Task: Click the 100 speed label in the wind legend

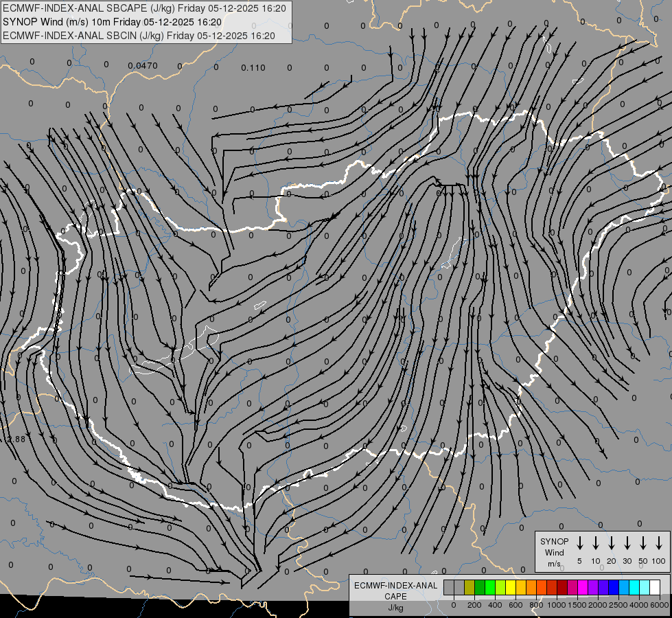Action: (659, 561)
